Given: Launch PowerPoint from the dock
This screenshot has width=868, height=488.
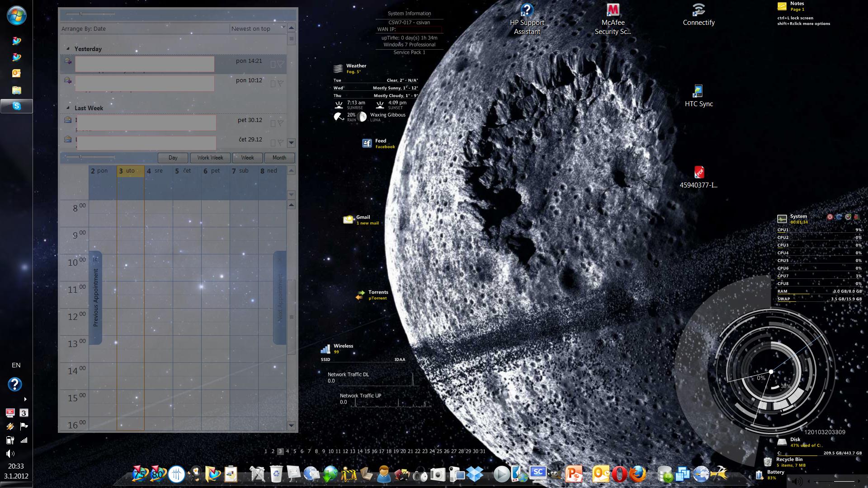Looking at the screenshot, I should pyautogui.click(x=574, y=474).
